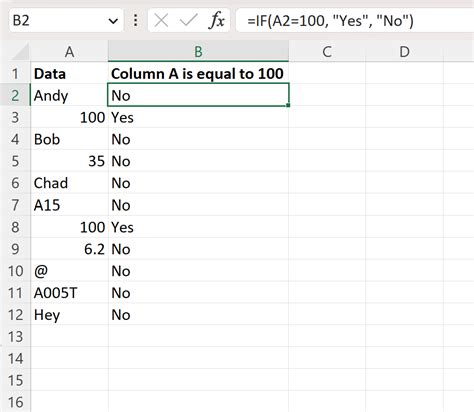The image size is (474, 412).
Task: Select the 'Yes' cell in row 8
Action: (x=198, y=227)
